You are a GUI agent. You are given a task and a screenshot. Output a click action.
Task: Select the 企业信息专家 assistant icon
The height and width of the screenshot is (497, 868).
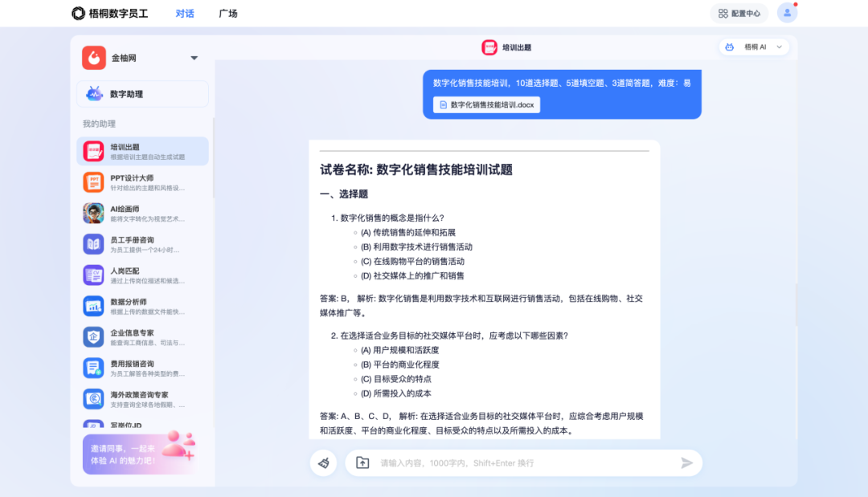pyautogui.click(x=93, y=336)
